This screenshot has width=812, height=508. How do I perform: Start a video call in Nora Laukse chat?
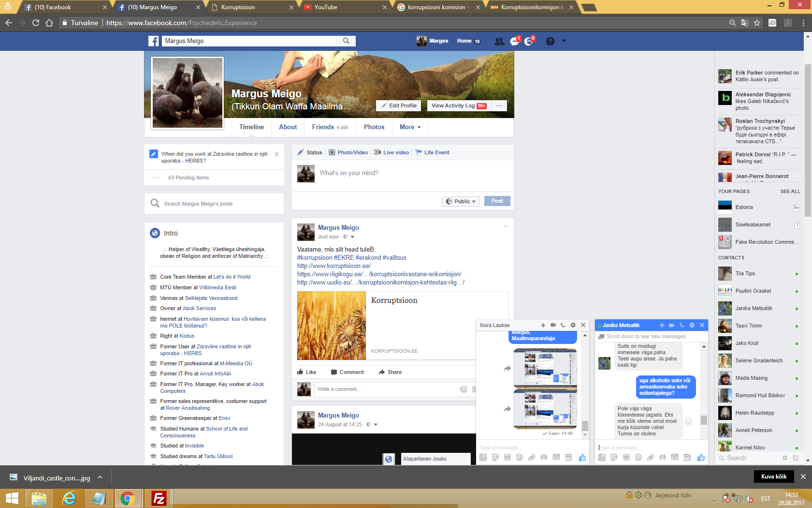coord(553,325)
